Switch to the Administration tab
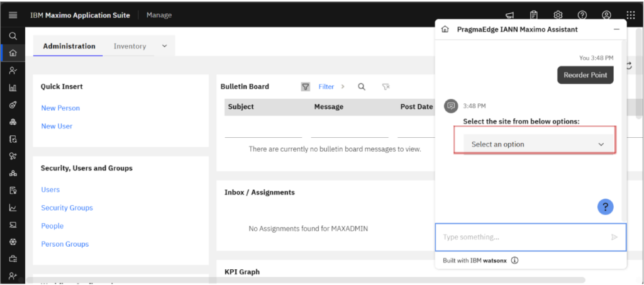This screenshot has width=644, height=285. (69, 46)
